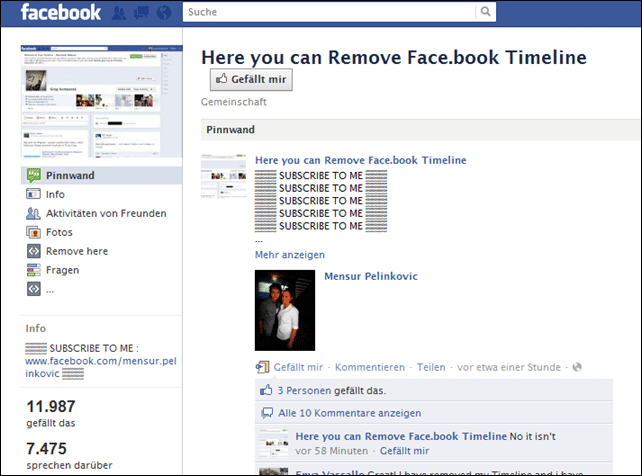This screenshot has width=642, height=476.
Task: Click Teilen to share the post
Action: 431,367
